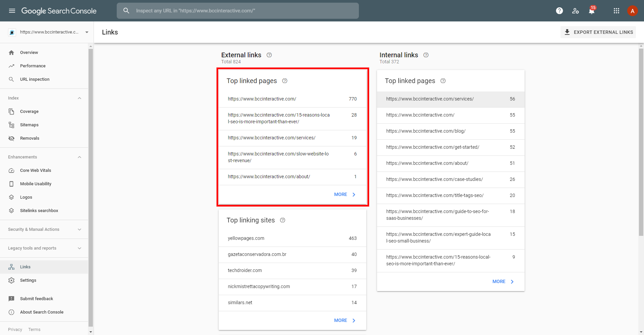Open notifications bell with 15 alerts
Viewport: 644px width, 335px height.
click(592, 11)
